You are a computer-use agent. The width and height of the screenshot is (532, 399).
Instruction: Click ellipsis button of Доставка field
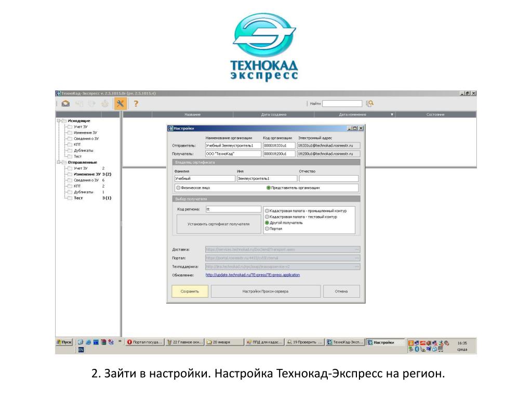pos(356,249)
